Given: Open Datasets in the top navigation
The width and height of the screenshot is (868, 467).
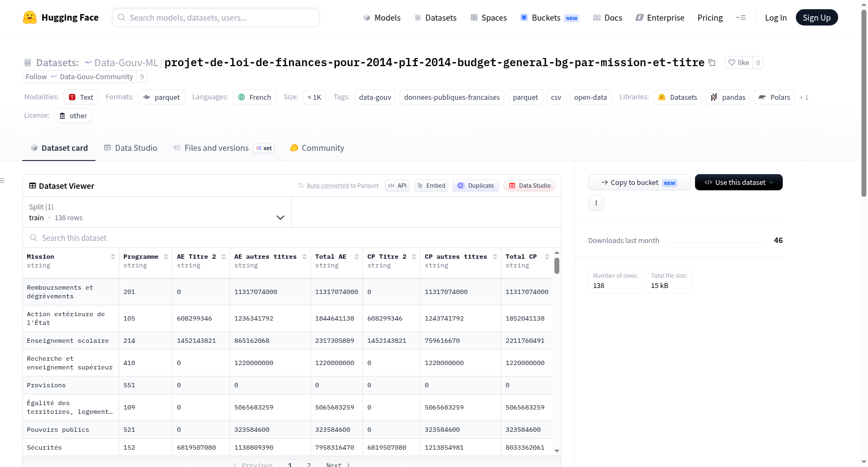Looking at the screenshot, I should [435, 17].
